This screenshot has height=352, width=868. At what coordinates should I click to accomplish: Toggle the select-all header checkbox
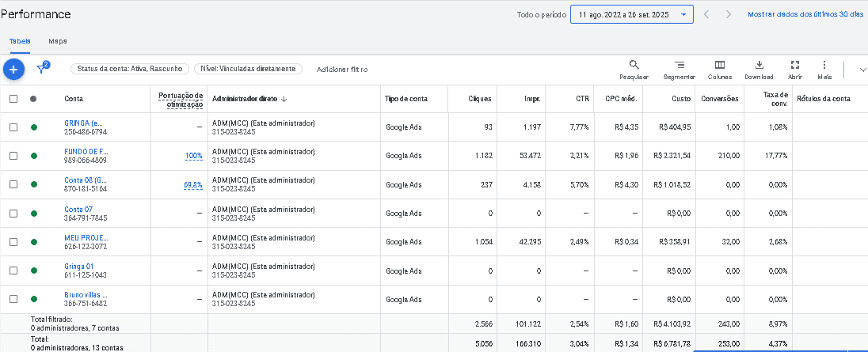point(13,99)
